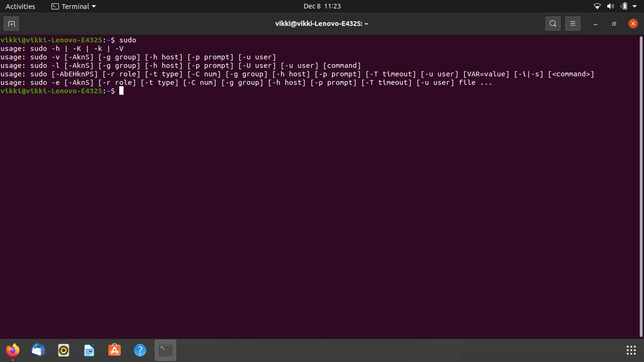Open Activities overview

(20, 6)
